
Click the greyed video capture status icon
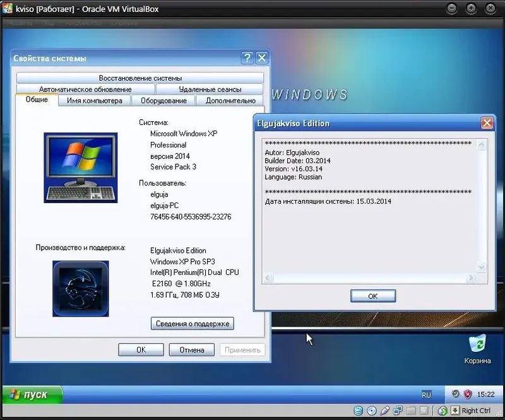click(x=424, y=411)
